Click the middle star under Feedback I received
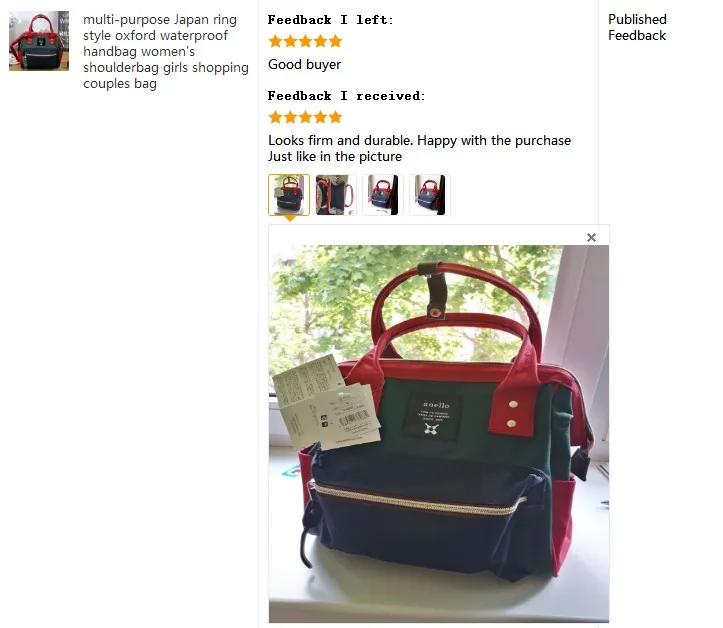 [x=305, y=117]
